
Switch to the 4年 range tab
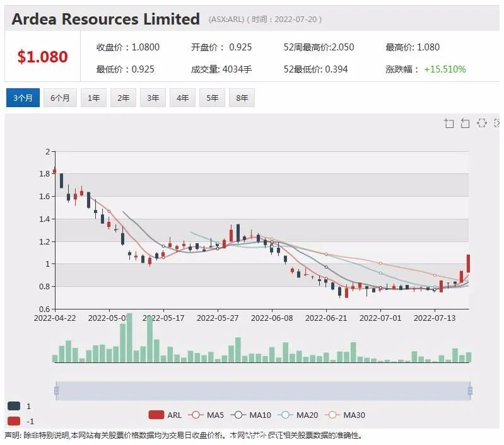[182, 98]
